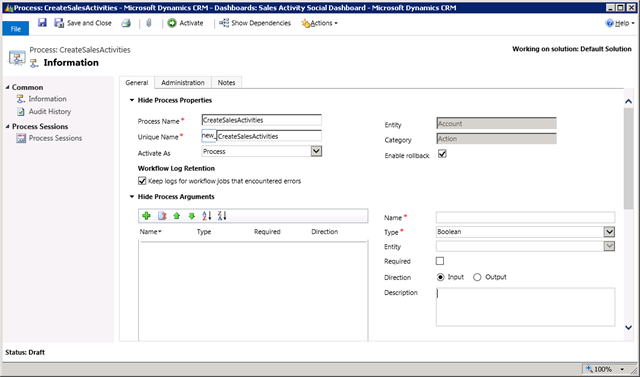640x377 pixels.
Task: Switch to the Notes tab
Action: tap(227, 82)
